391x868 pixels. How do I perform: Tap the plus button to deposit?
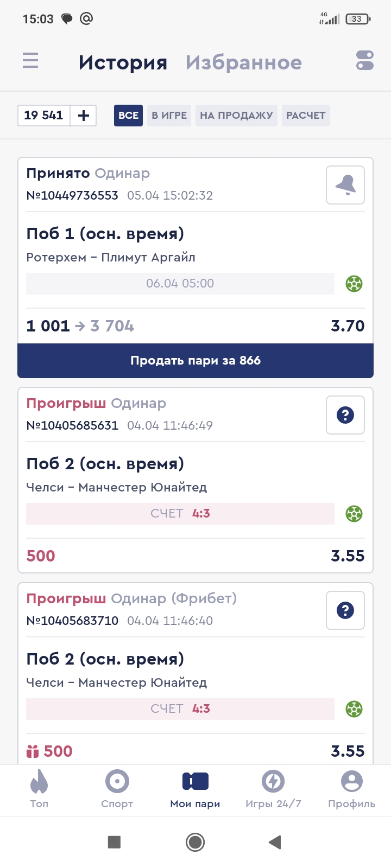click(84, 116)
